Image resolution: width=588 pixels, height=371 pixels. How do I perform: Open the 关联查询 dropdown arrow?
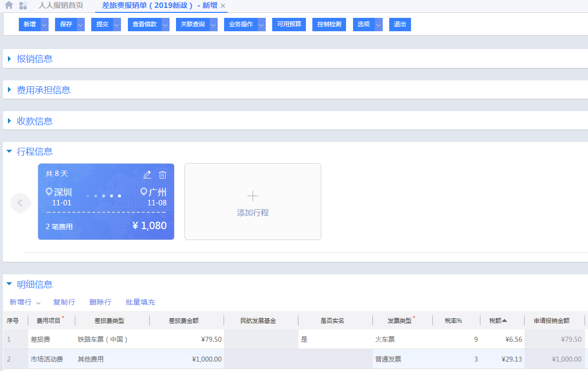[213, 24]
